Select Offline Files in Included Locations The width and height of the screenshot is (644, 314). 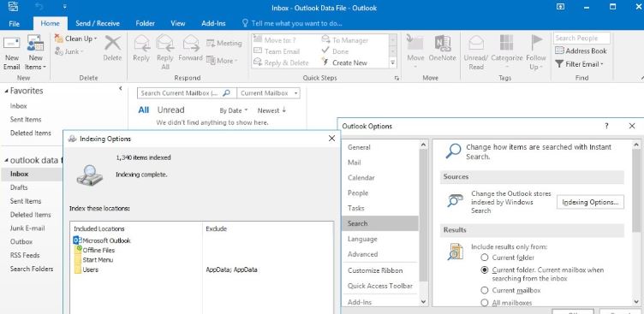(94, 250)
